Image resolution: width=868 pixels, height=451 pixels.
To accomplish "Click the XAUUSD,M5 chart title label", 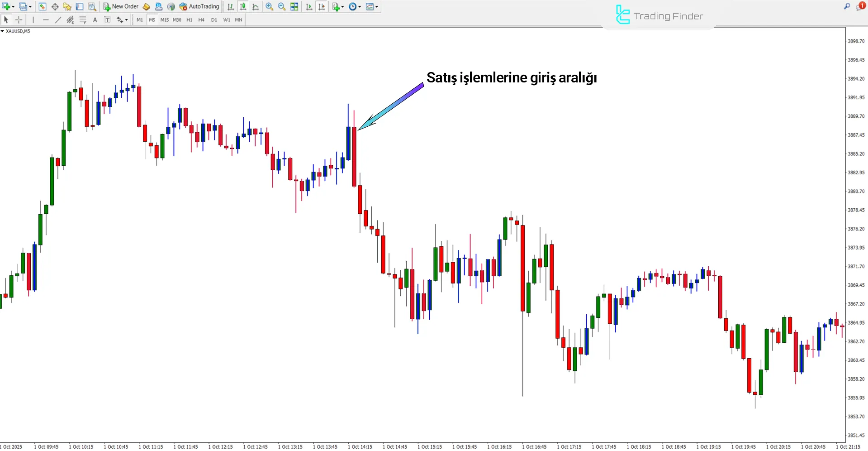I will coord(18,31).
